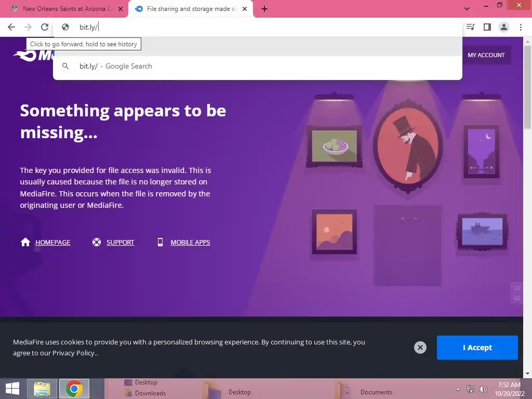Select the File sharing and storage tab
Image resolution: width=532 pixels, height=399 pixels.
(190, 9)
